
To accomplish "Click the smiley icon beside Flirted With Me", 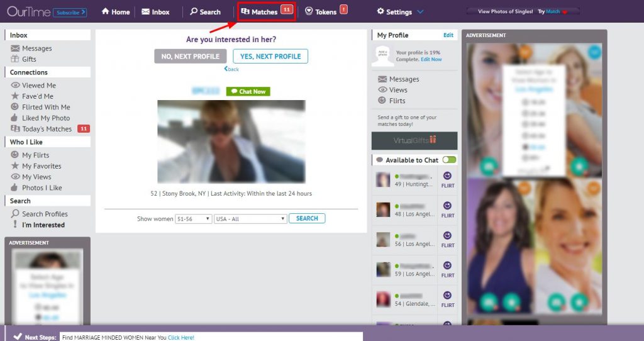I will [x=15, y=106].
